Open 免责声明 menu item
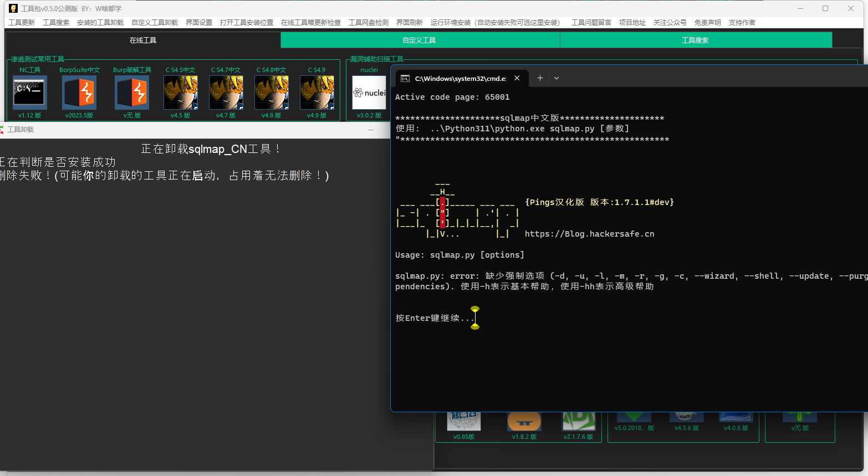The width and height of the screenshot is (868, 476). pyautogui.click(x=708, y=23)
